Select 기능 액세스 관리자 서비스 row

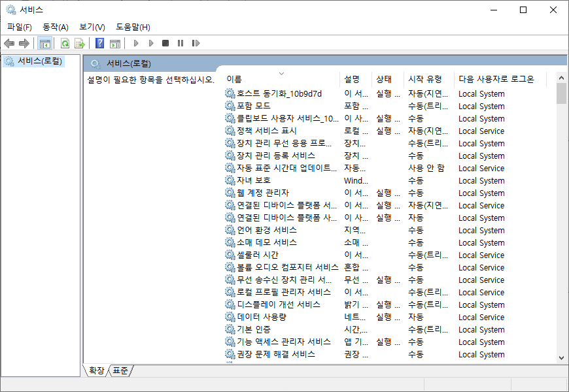[x=385, y=342]
